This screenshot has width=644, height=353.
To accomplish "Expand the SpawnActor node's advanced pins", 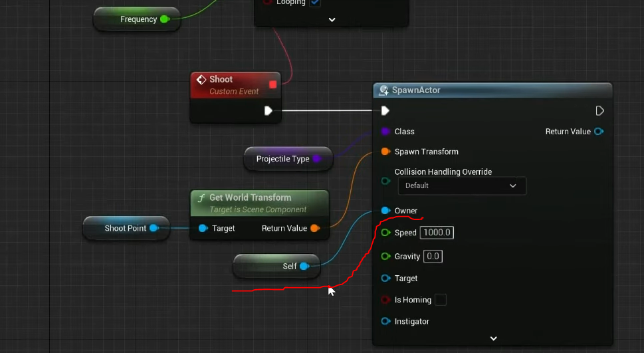I will click(493, 338).
